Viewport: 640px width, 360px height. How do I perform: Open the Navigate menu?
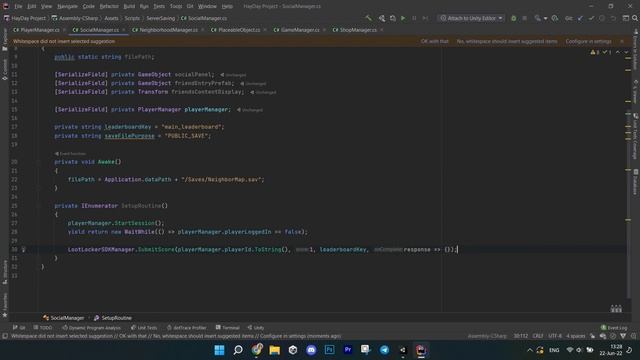pyautogui.click(x=67, y=6)
